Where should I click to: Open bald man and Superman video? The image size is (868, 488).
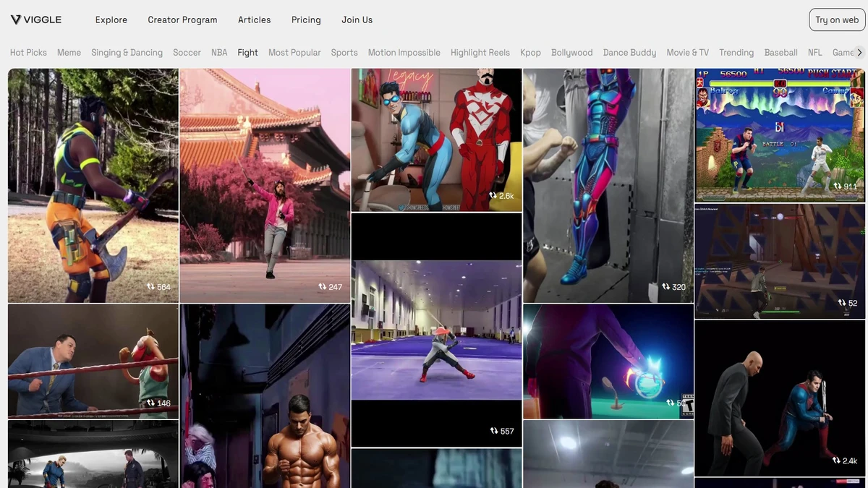pos(780,398)
